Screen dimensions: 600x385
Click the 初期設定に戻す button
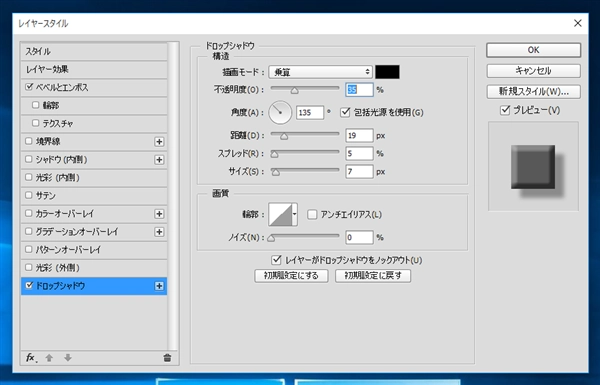tap(373, 276)
